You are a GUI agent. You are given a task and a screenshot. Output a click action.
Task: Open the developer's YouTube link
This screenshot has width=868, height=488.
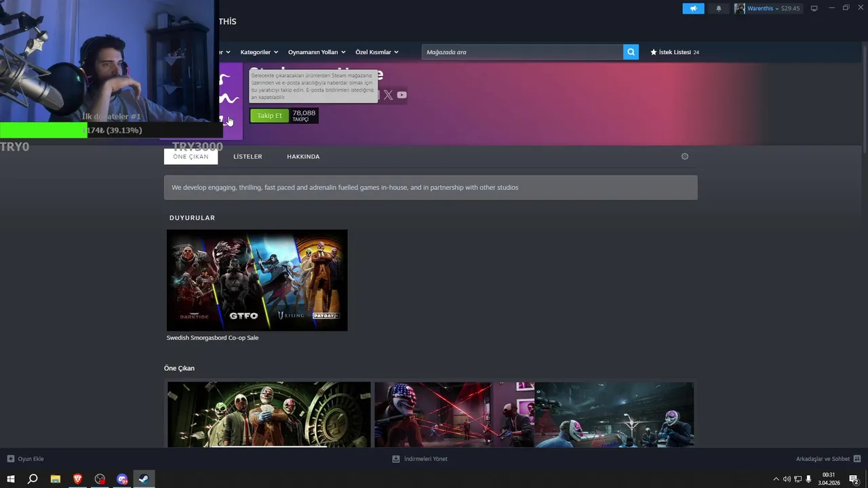pyautogui.click(x=402, y=95)
